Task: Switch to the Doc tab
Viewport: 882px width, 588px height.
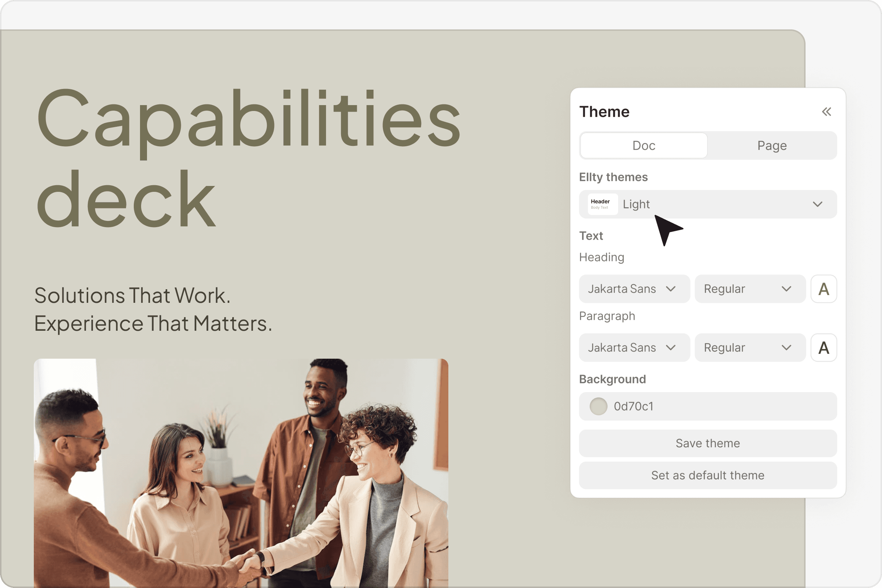Action: [643, 146]
